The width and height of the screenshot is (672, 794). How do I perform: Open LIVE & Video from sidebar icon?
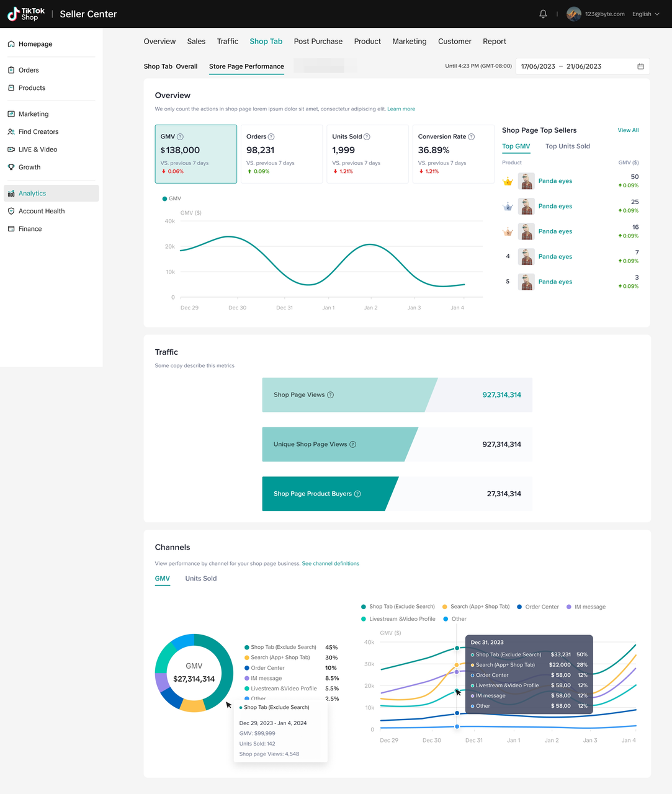coord(11,149)
